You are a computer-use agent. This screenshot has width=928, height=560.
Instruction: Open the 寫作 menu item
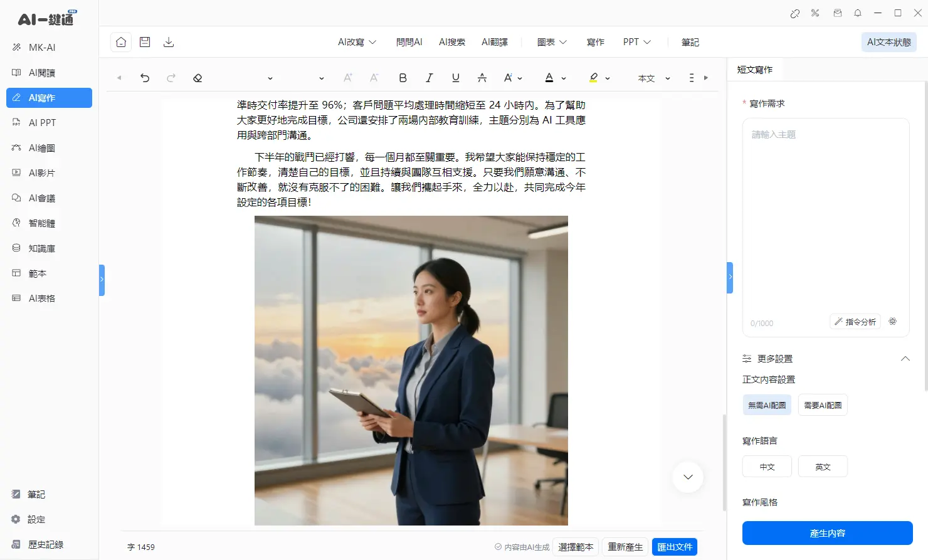tap(596, 42)
